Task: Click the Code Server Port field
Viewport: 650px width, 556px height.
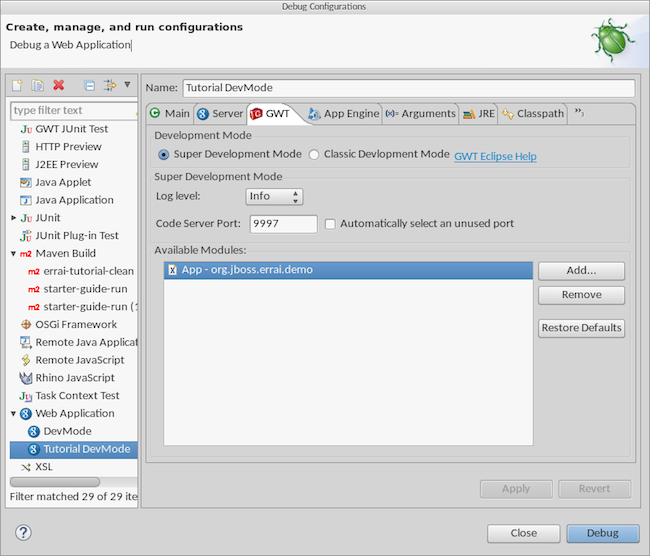Action: (284, 224)
